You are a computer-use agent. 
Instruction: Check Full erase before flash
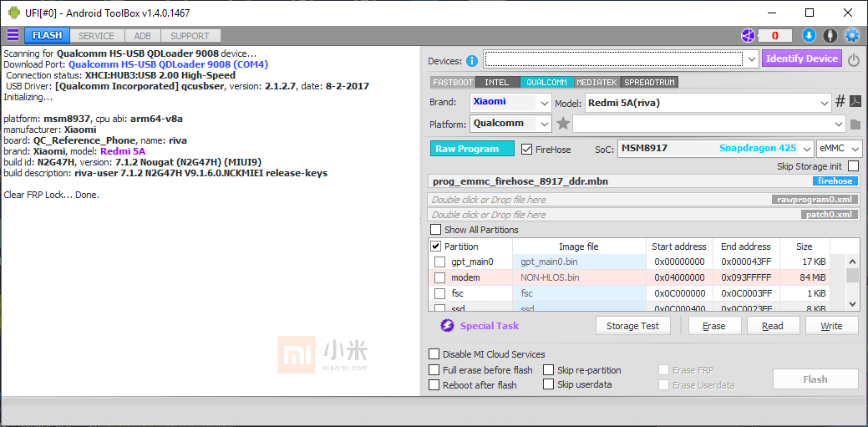tap(434, 370)
